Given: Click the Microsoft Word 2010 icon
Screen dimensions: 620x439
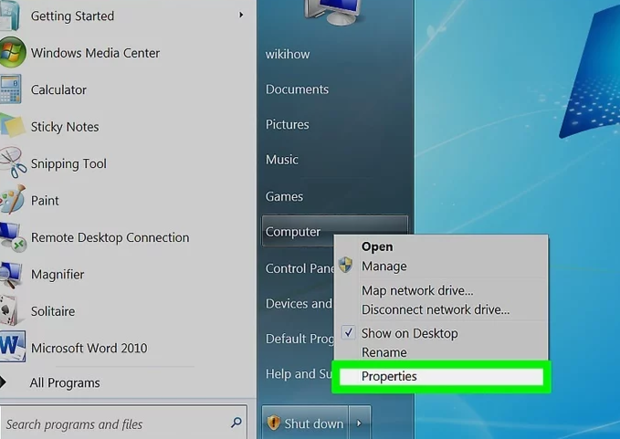Looking at the screenshot, I should 13,346.
